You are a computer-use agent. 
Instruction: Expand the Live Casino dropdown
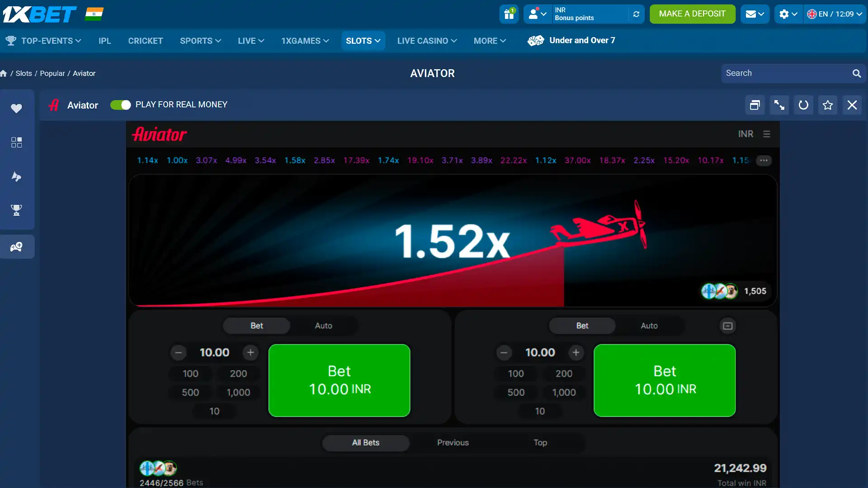[427, 41]
